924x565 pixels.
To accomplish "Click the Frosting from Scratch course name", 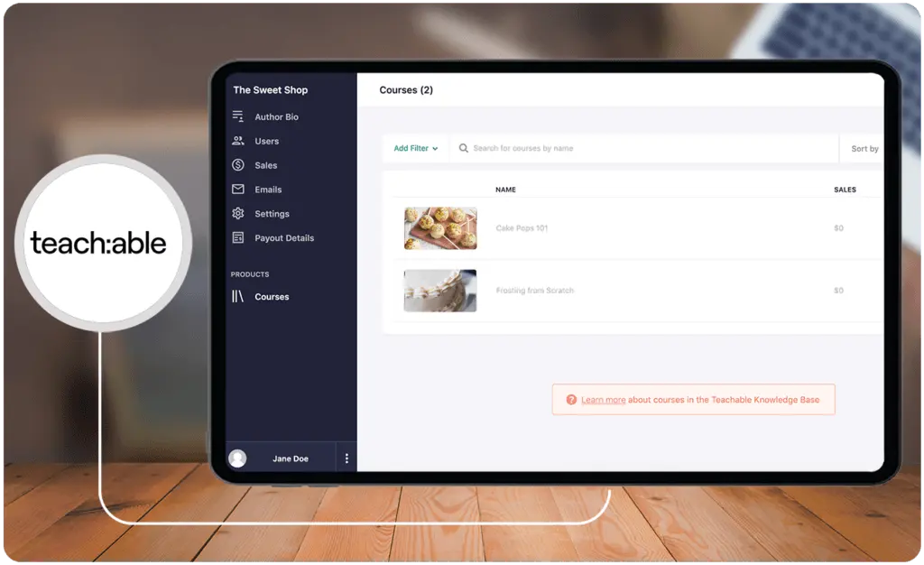I will (x=534, y=291).
